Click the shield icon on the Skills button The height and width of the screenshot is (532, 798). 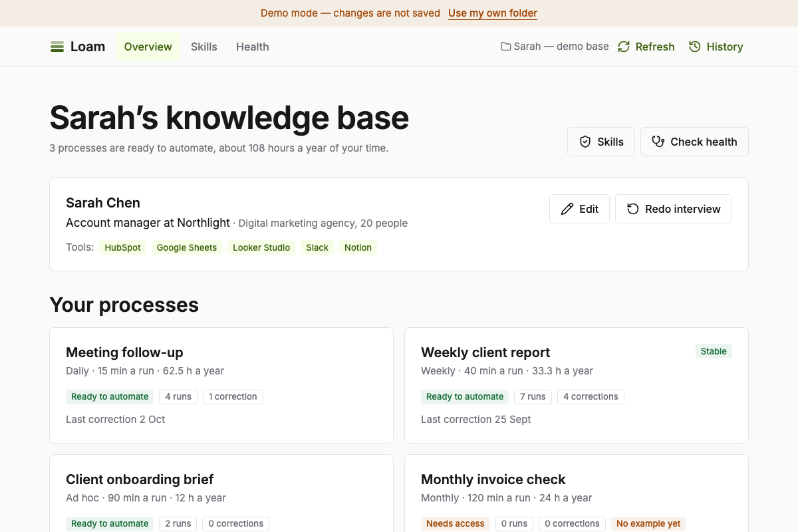pyautogui.click(x=585, y=142)
